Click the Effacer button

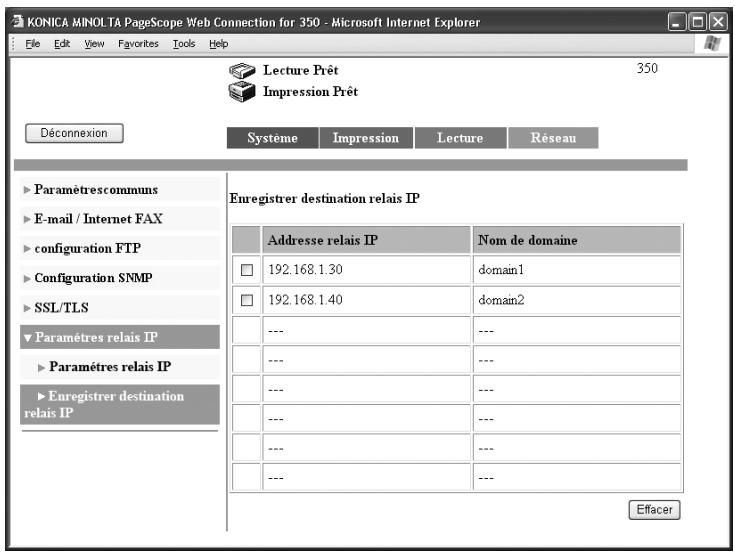pos(654,509)
